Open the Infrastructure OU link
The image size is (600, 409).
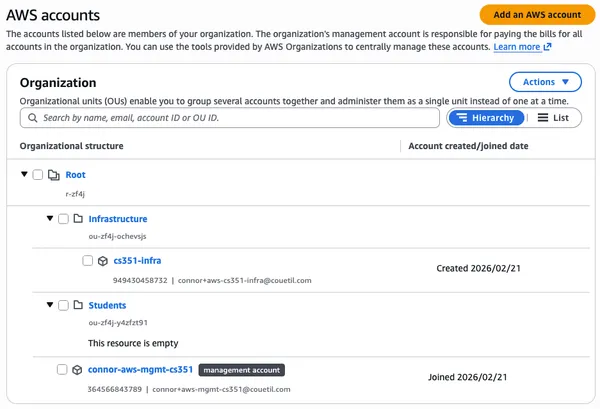[118, 219]
